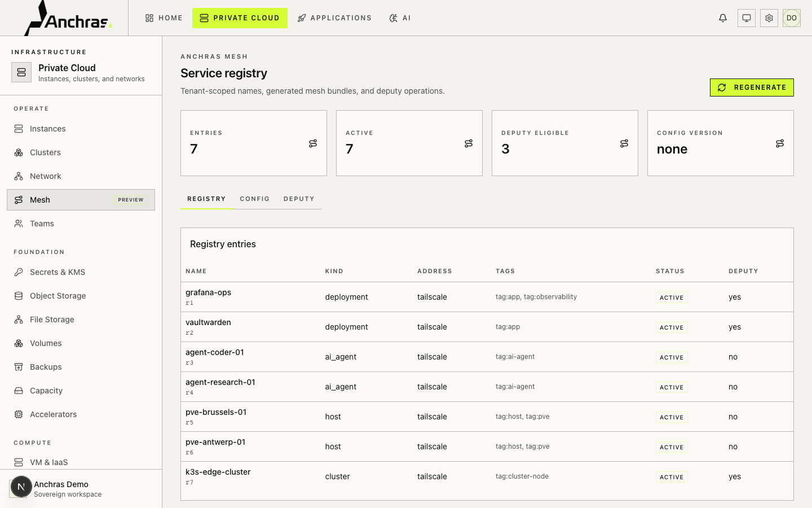
Task: Click the Anchras logo
Action: pos(68,18)
